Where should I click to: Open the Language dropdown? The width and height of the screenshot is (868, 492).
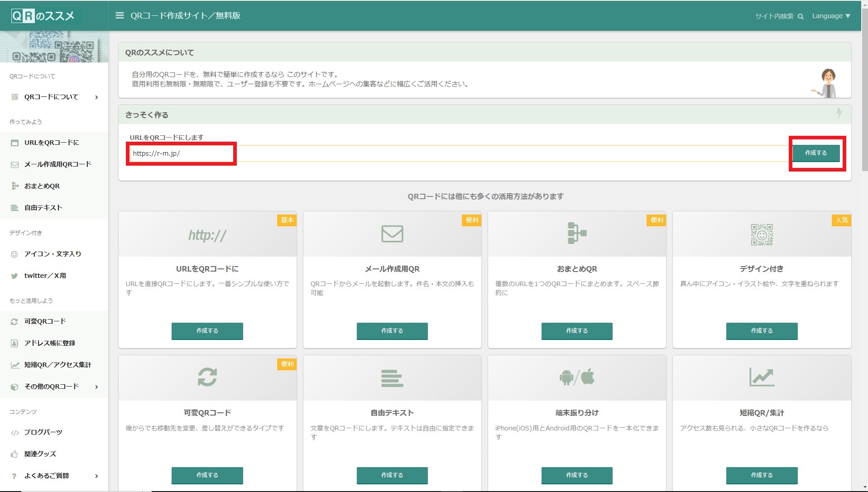pos(831,16)
